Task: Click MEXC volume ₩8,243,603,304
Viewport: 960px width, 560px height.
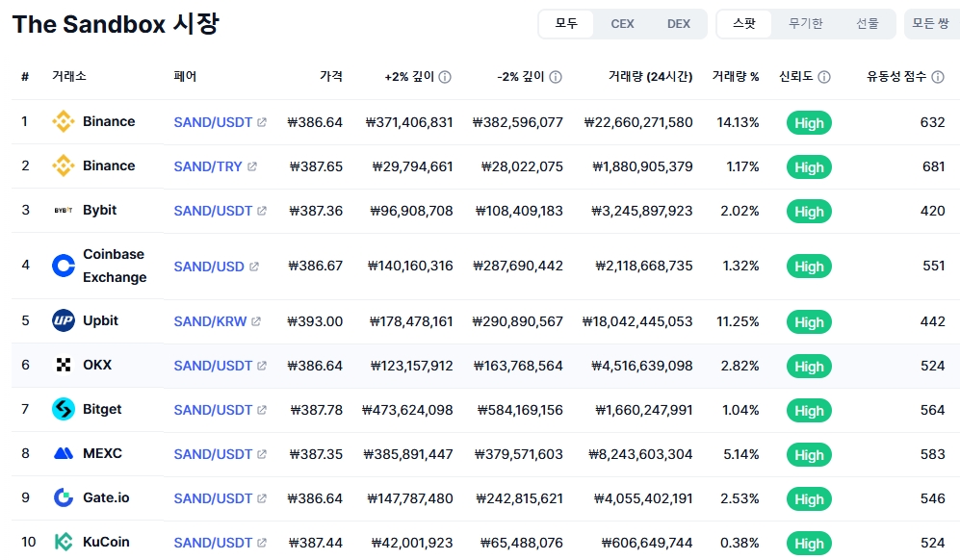Action: point(640,454)
